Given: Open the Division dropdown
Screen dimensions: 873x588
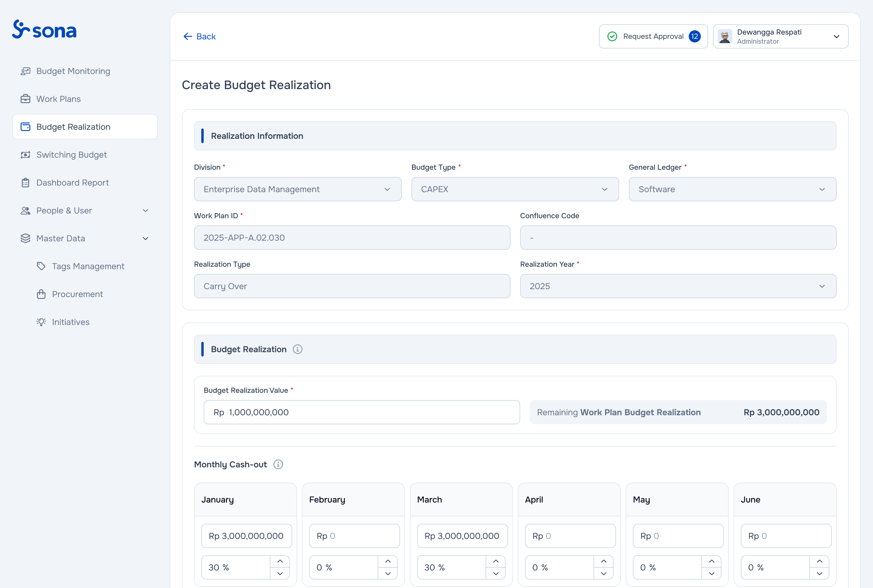Looking at the screenshot, I should tap(298, 189).
